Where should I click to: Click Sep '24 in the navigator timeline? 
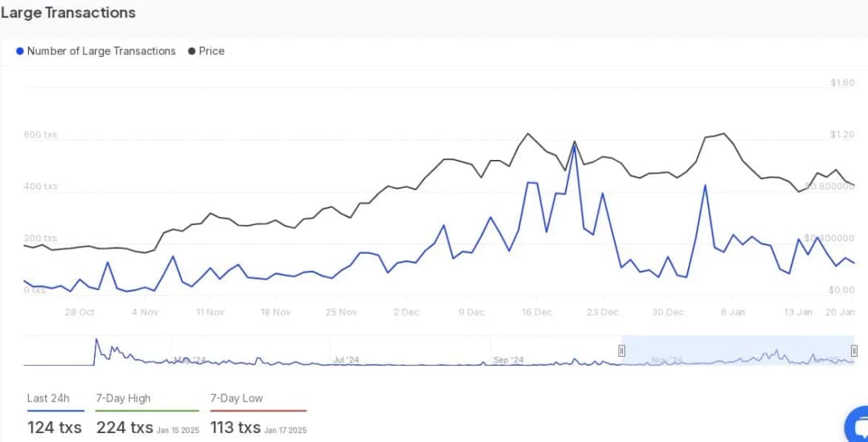point(509,360)
